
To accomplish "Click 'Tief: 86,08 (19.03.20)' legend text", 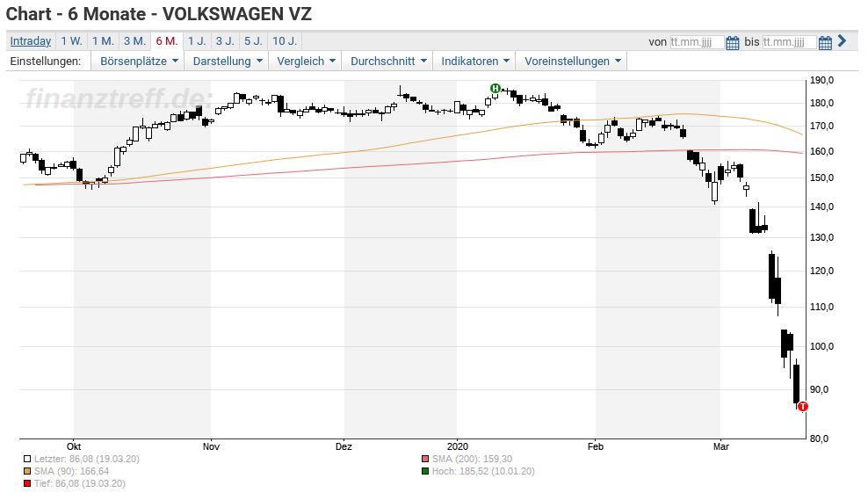I will tap(80, 483).
